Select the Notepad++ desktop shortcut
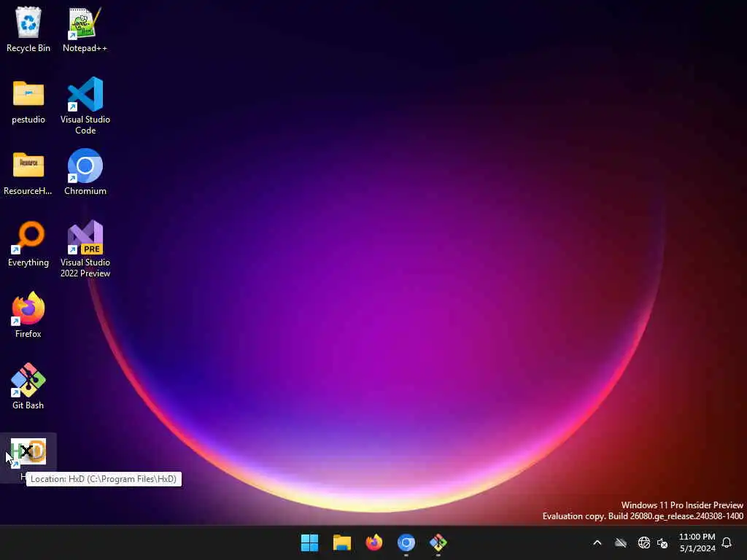The image size is (747, 560). [x=85, y=29]
